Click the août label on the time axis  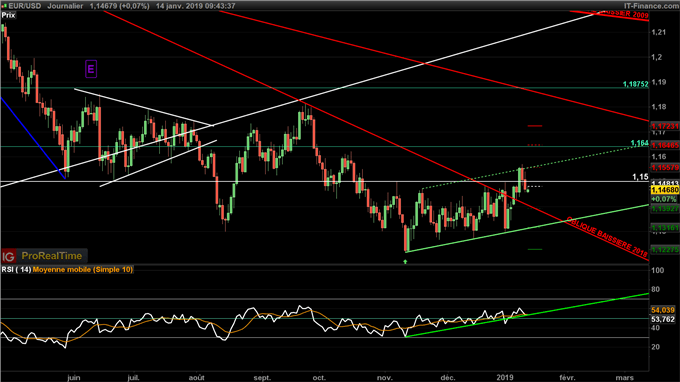click(196, 378)
